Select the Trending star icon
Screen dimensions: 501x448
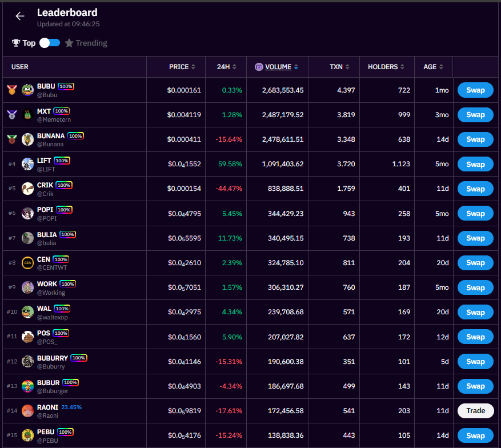coord(69,43)
